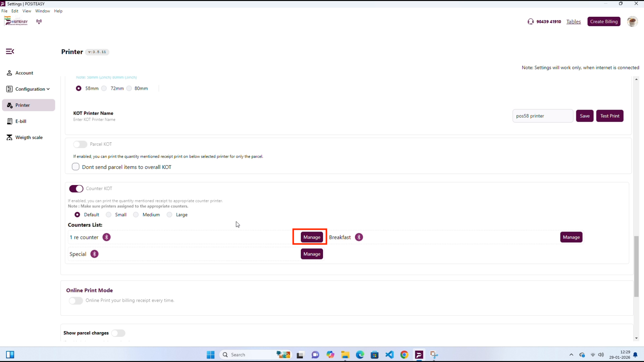
Task: Collapse the sidebar menu icon
Action: 10,51
